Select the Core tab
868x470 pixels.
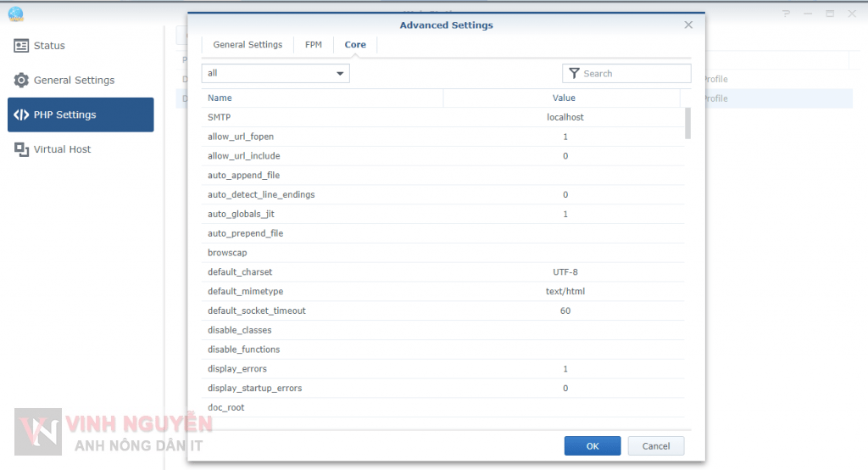[x=355, y=45]
